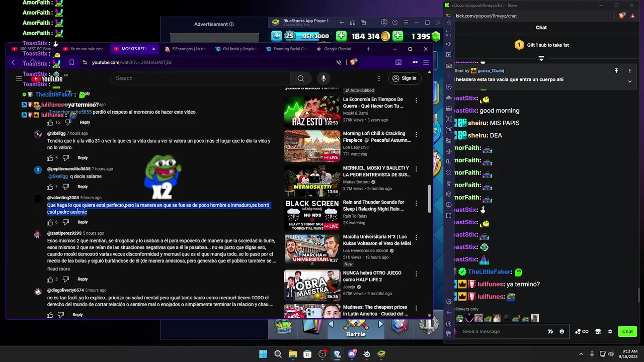The height and width of the screenshot is (362, 644).
Task: Click Battle button in Clash Royale
Action: coord(356,329)
